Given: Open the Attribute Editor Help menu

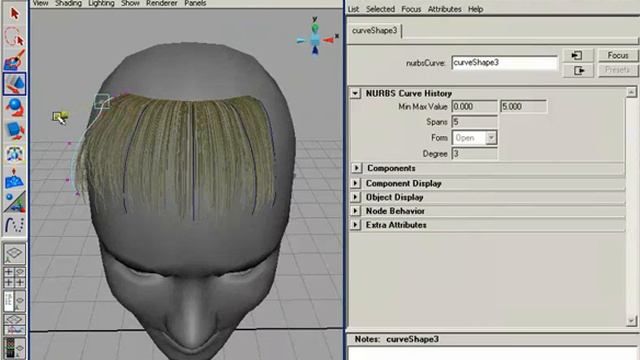Looking at the screenshot, I should [x=476, y=9].
